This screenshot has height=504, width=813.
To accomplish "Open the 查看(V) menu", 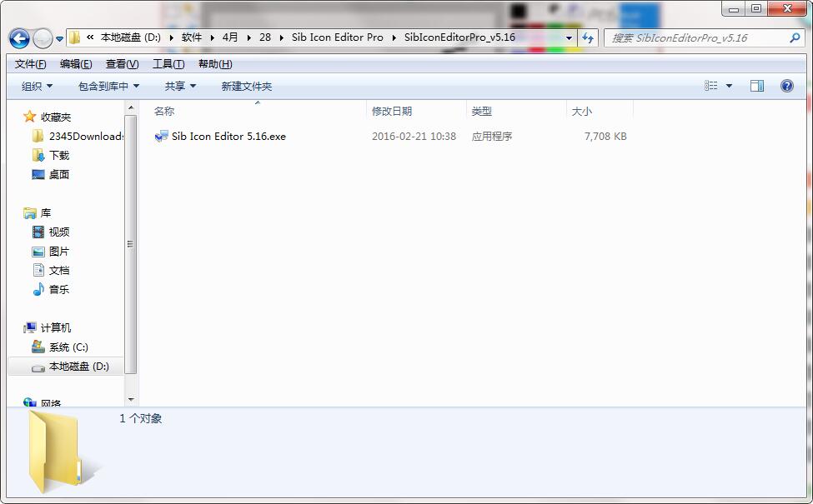I will (x=123, y=63).
